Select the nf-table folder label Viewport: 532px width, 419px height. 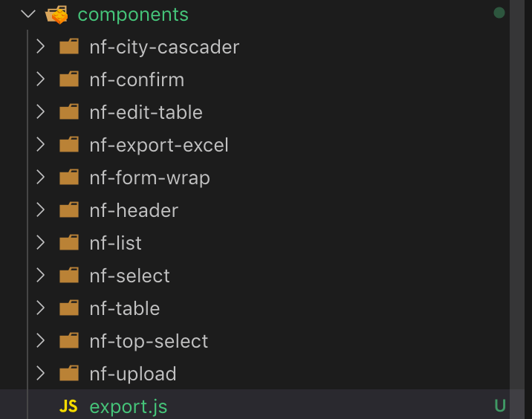pos(125,308)
